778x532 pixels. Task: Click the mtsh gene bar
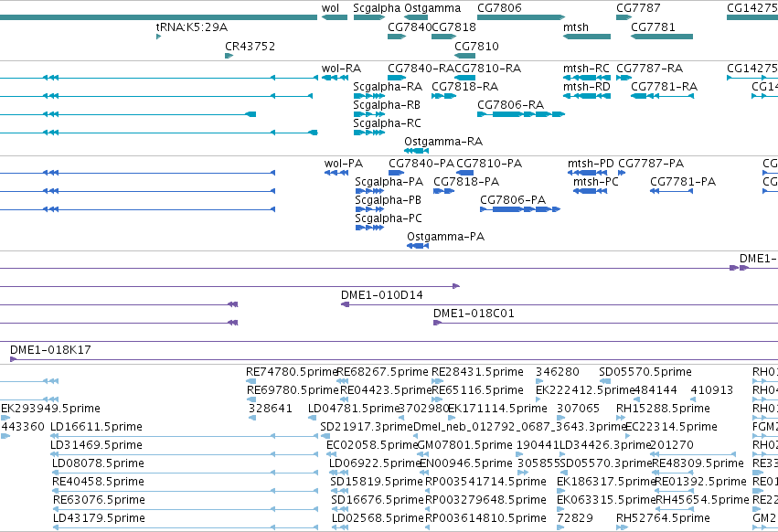click(x=587, y=37)
